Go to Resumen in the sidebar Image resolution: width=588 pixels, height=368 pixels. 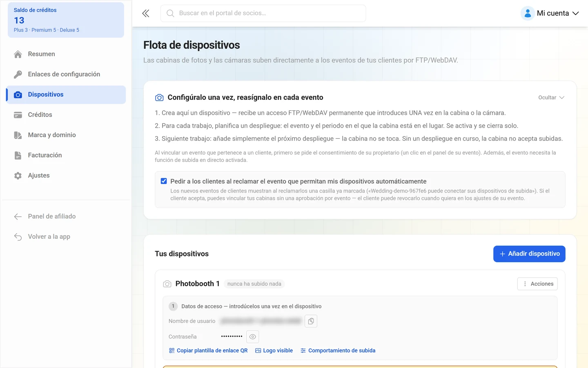point(66,54)
